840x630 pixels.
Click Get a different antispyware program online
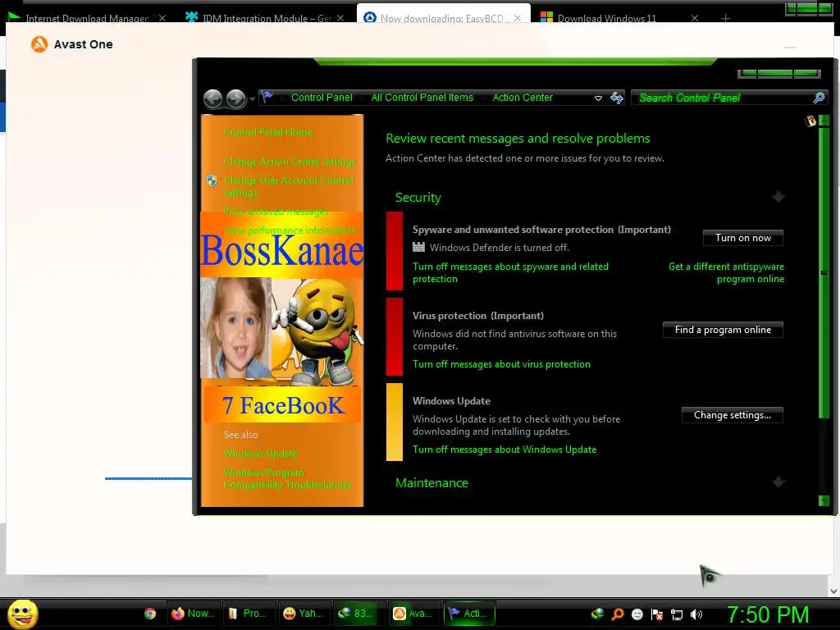pyautogui.click(x=727, y=272)
